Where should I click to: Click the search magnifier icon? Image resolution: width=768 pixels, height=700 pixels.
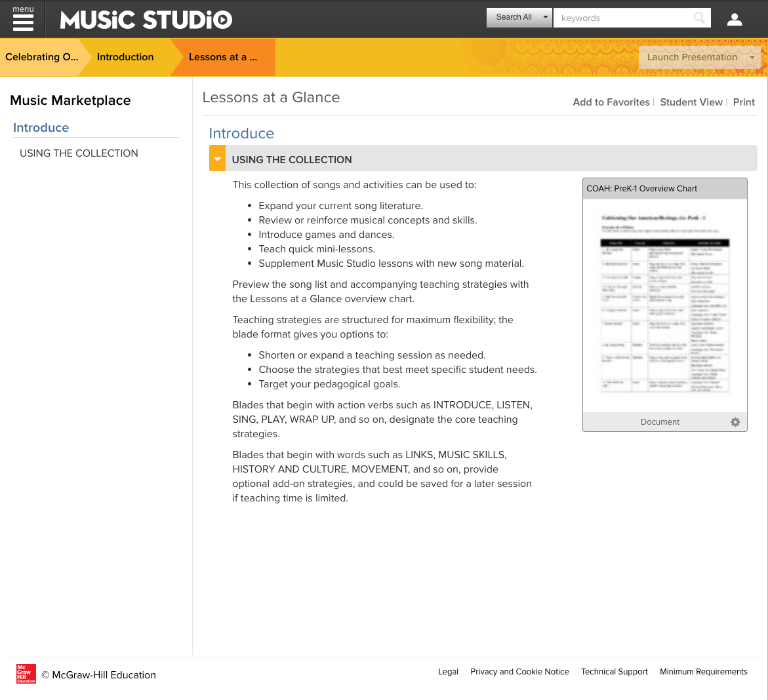699,18
